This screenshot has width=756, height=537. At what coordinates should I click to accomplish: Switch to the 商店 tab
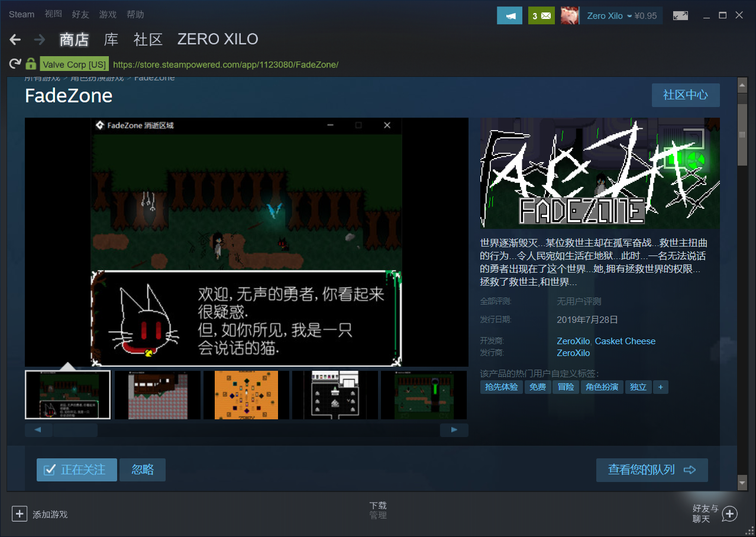74,40
